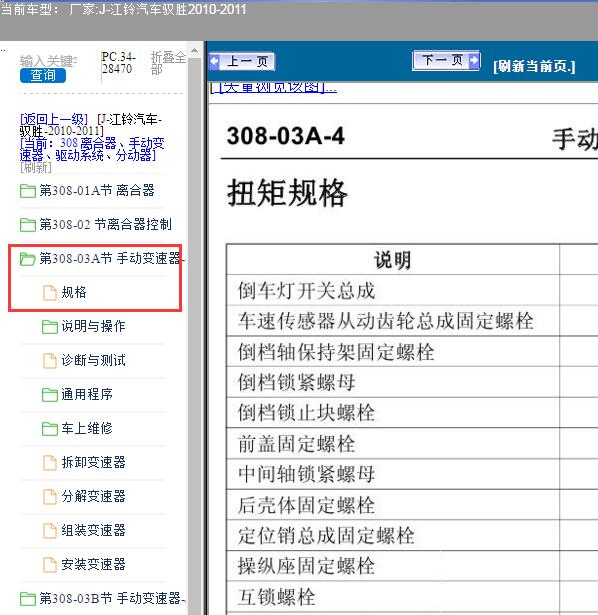Click the heading 扭矩规格
This screenshot has height=615, width=598.
(x=287, y=193)
